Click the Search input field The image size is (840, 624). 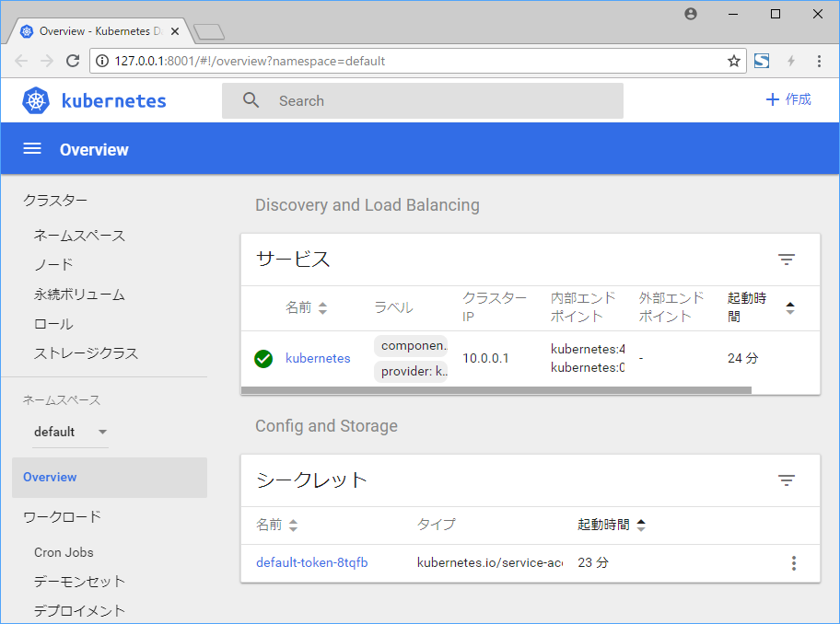423,100
